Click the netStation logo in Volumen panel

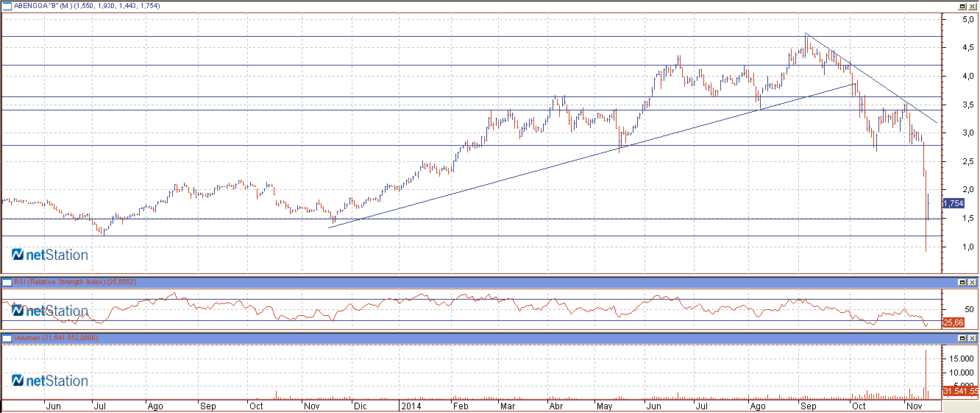(x=50, y=381)
